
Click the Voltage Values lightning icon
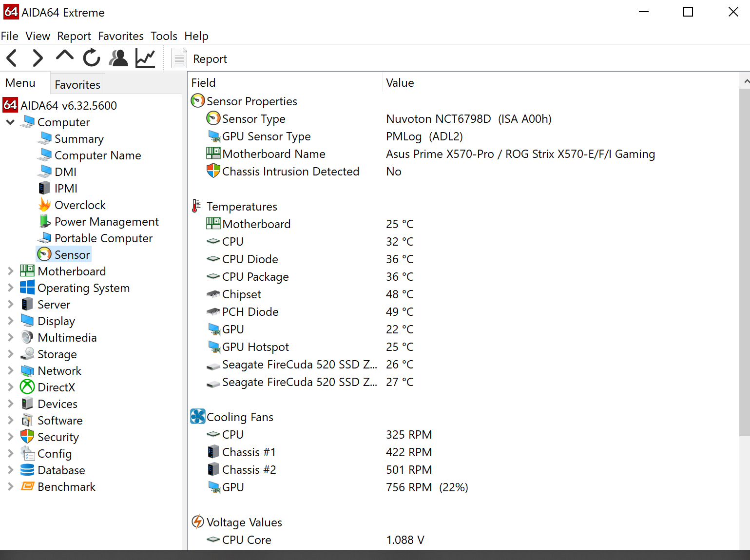coord(197,521)
